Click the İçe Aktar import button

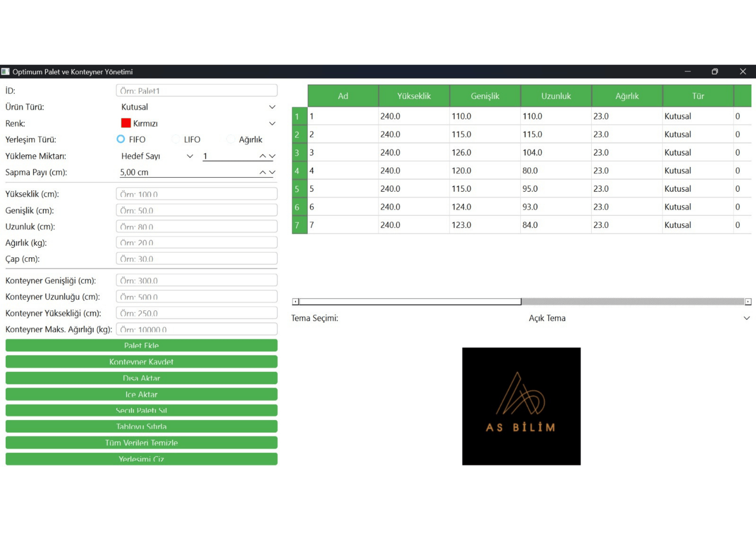pyautogui.click(x=141, y=394)
